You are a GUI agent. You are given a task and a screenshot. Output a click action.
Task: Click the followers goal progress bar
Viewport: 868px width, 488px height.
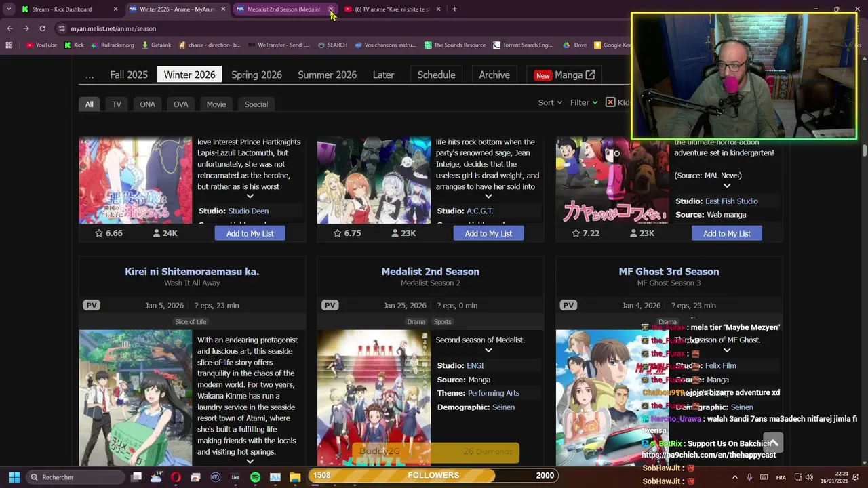pyautogui.click(x=433, y=475)
